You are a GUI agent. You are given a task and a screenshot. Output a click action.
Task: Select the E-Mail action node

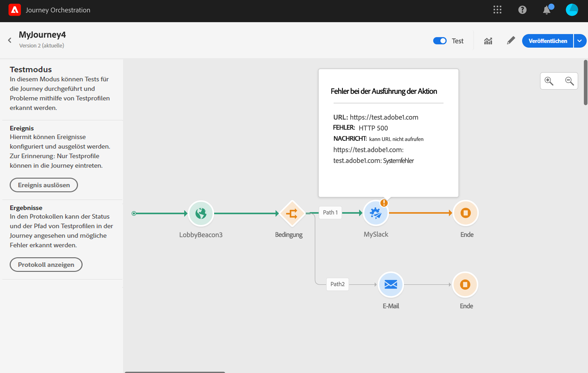tap(391, 285)
